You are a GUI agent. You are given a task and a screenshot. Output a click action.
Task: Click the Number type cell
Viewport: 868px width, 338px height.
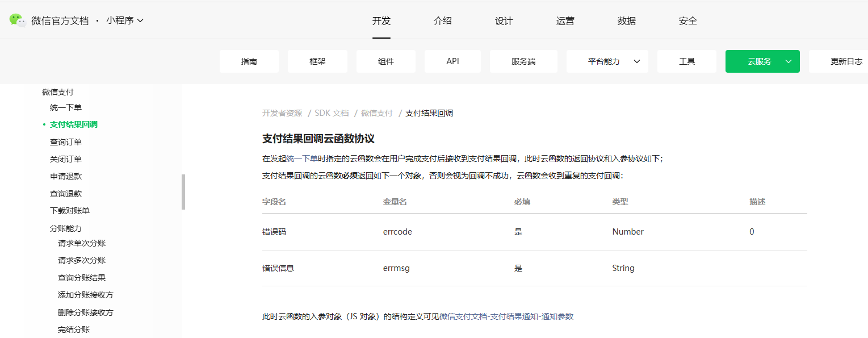tap(628, 232)
